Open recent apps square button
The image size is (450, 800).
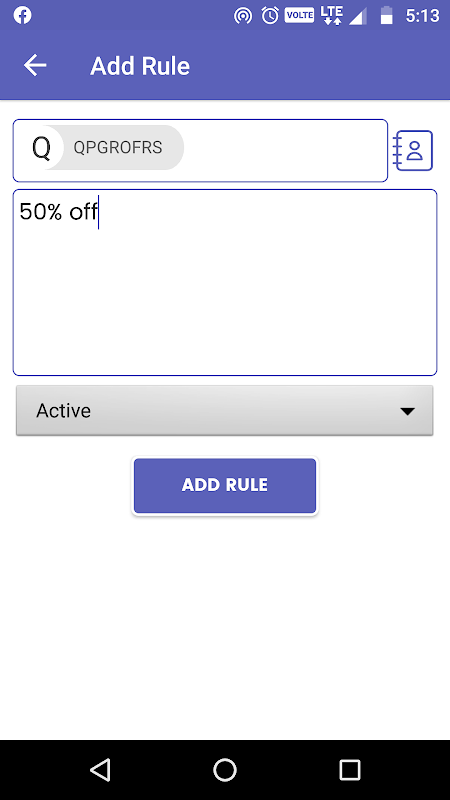[x=350, y=769]
